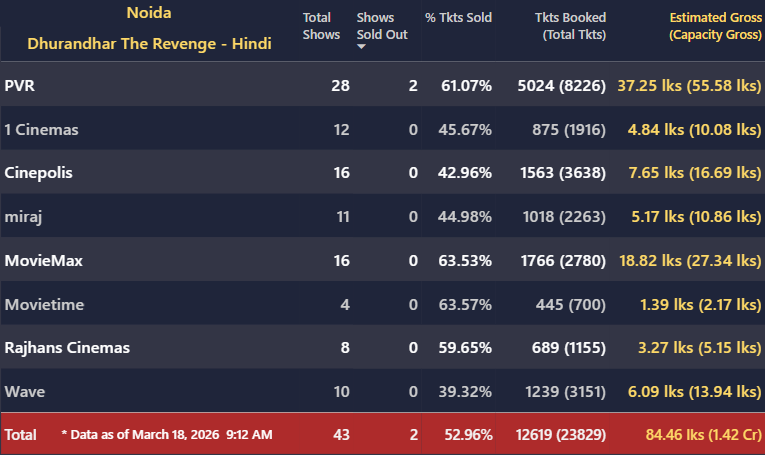Select the Movietime chain name

coord(44,305)
